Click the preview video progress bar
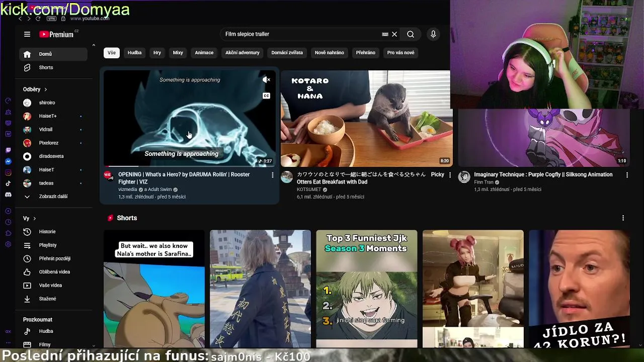644x362 pixels. click(x=190, y=166)
